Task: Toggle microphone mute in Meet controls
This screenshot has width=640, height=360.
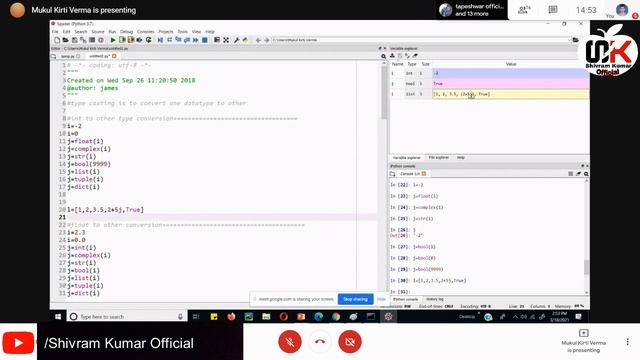Action: [x=290, y=342]
